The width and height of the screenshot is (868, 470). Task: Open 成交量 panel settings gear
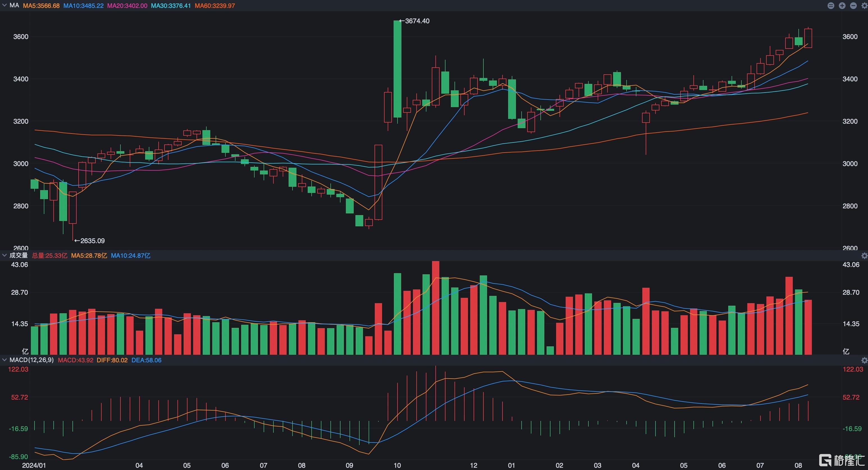click(864, 256)
